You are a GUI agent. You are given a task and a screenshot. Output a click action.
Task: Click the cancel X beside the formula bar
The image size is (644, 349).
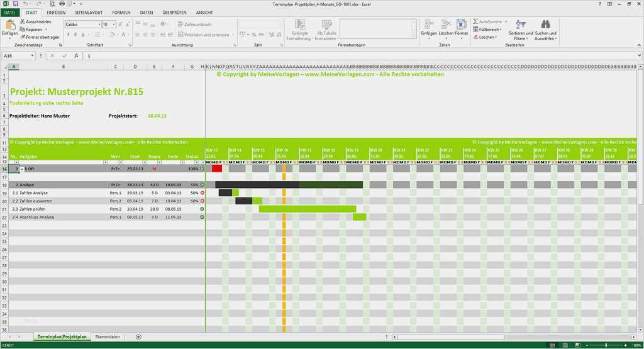[52, 55]
